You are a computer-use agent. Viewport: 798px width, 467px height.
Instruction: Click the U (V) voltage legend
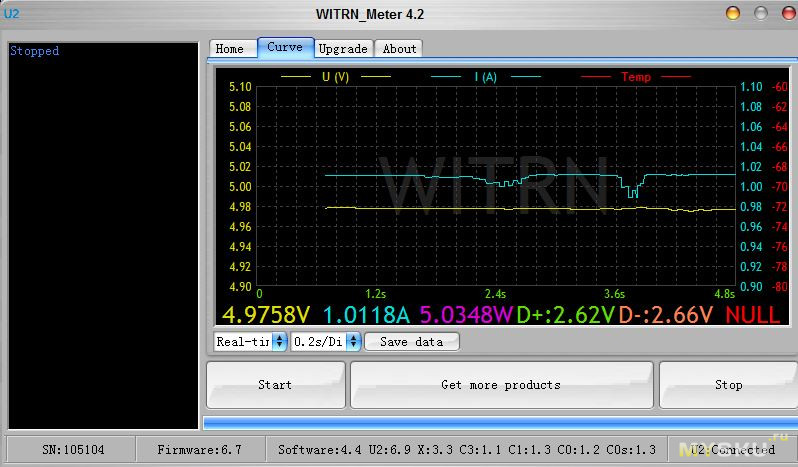coord(335,77)
